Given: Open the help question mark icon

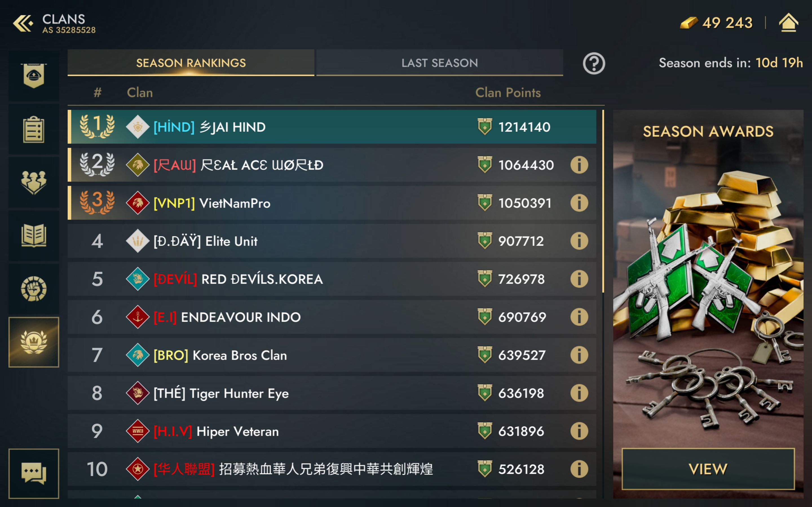Looking at the screenshot, I should [x=593, y=63].
